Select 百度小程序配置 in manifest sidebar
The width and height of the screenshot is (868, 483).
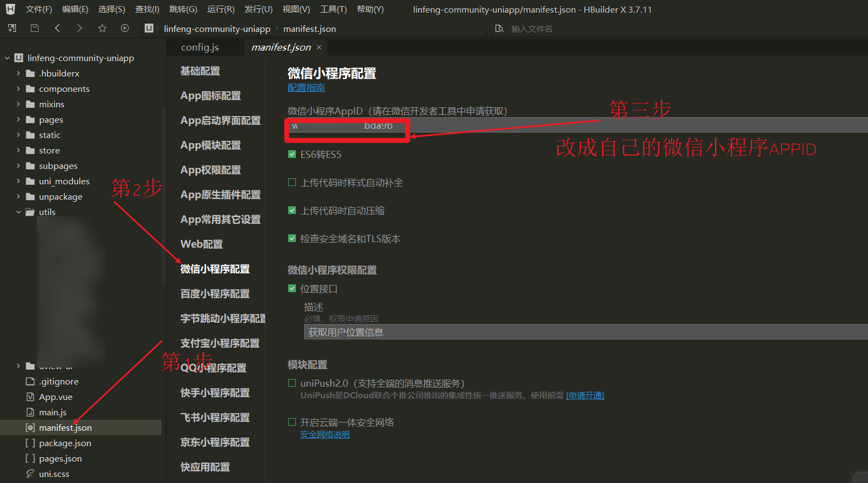[215, 294]
